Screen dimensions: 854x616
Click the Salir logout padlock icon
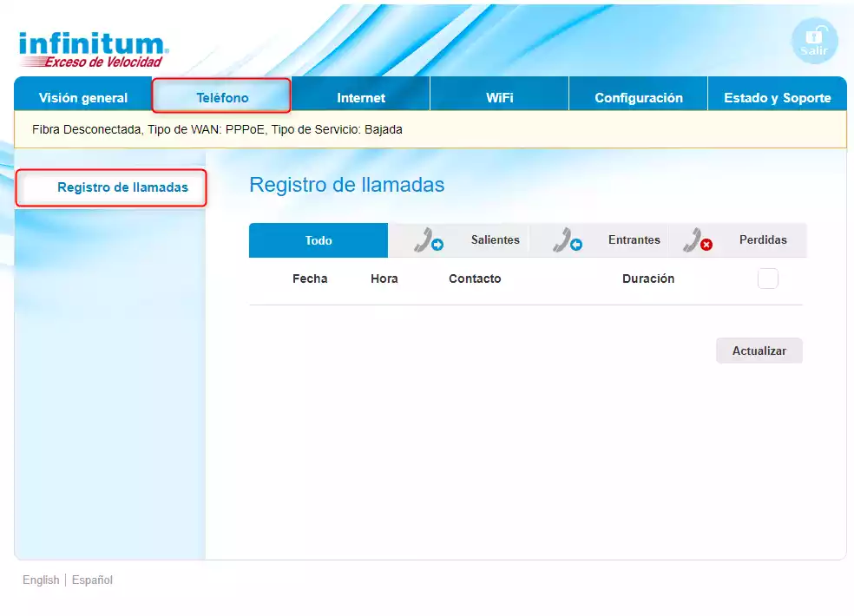coord(814,40)
